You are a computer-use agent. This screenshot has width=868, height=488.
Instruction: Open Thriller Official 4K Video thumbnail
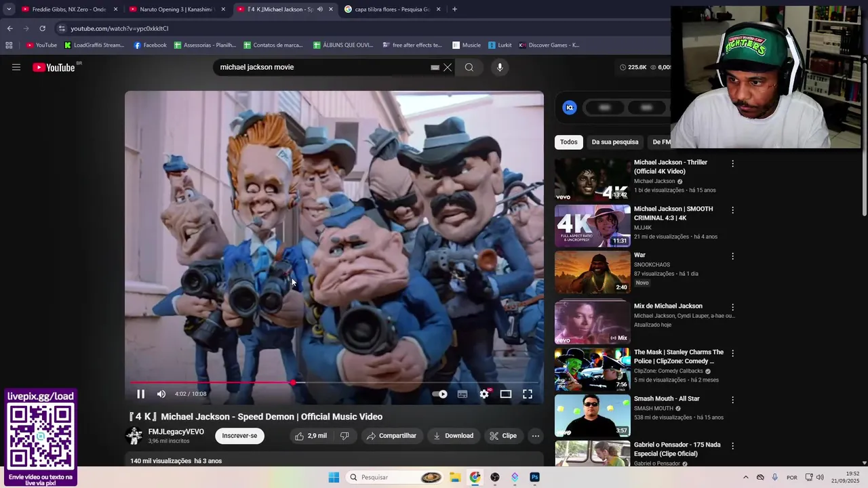tap(593, 180)
